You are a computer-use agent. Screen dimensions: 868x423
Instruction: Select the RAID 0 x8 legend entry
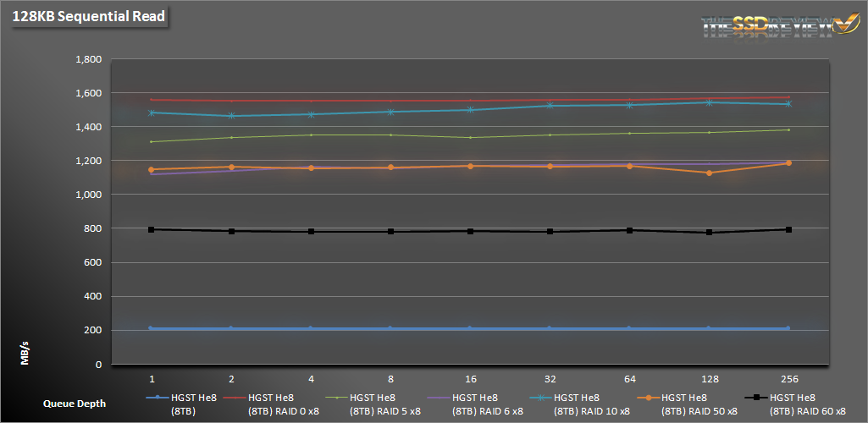(x=273, y=404)
